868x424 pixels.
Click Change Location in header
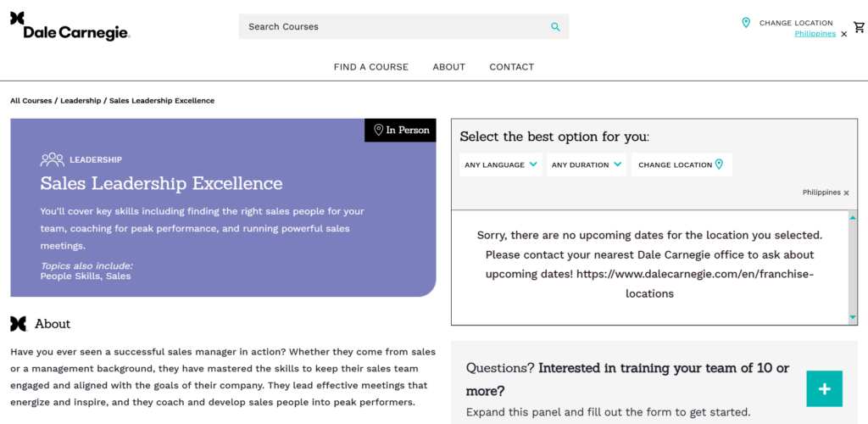[795, 23]
